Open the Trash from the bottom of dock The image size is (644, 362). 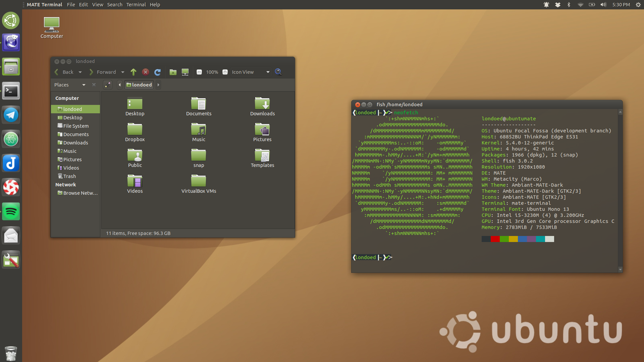pyautogui.click(x=11, y=353)
